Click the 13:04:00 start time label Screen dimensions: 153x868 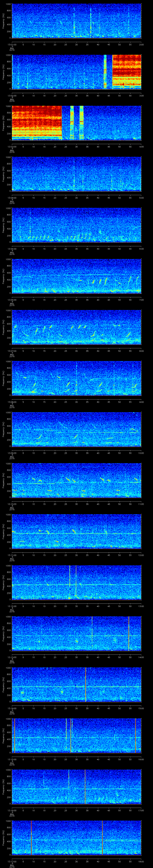[x=12, y=197]
